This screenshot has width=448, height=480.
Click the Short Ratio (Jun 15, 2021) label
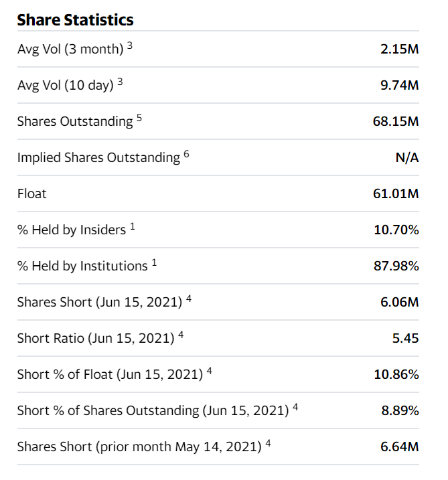pyautogui.click(x=96, y=339)
